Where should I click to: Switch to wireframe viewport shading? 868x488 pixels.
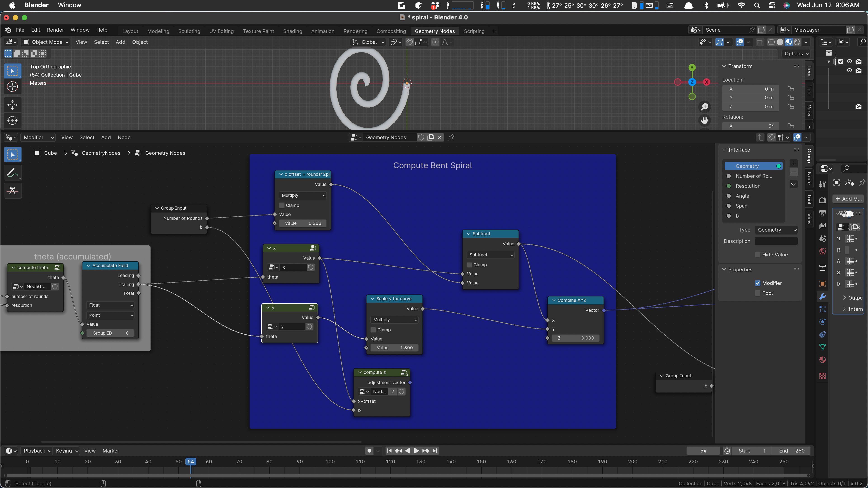coord(771,42)
